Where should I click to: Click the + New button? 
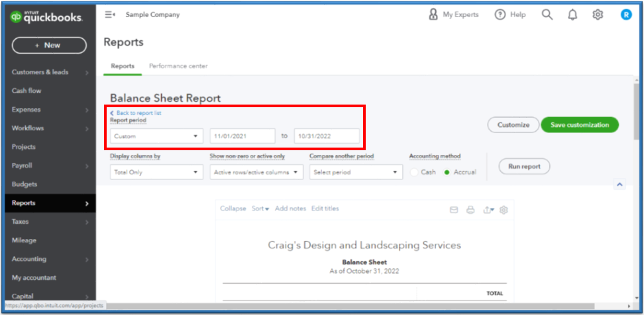pyautogui.click(x=49, y=45)
